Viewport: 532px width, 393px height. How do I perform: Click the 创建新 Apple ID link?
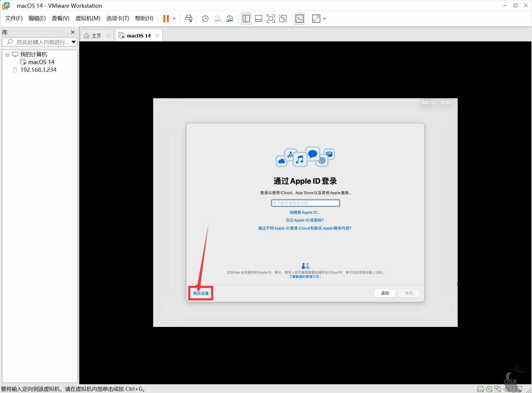pos(305,212)
